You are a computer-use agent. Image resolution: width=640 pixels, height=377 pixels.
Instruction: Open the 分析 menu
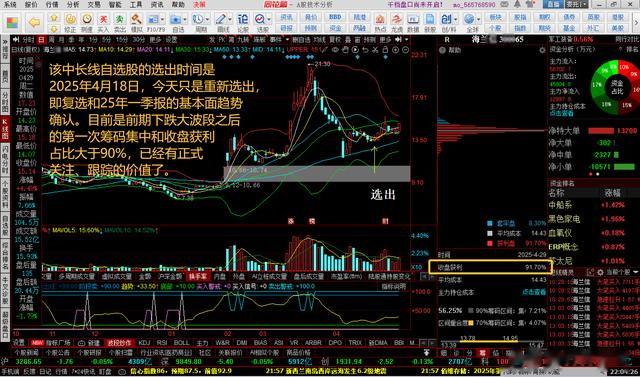coord(73,4)
